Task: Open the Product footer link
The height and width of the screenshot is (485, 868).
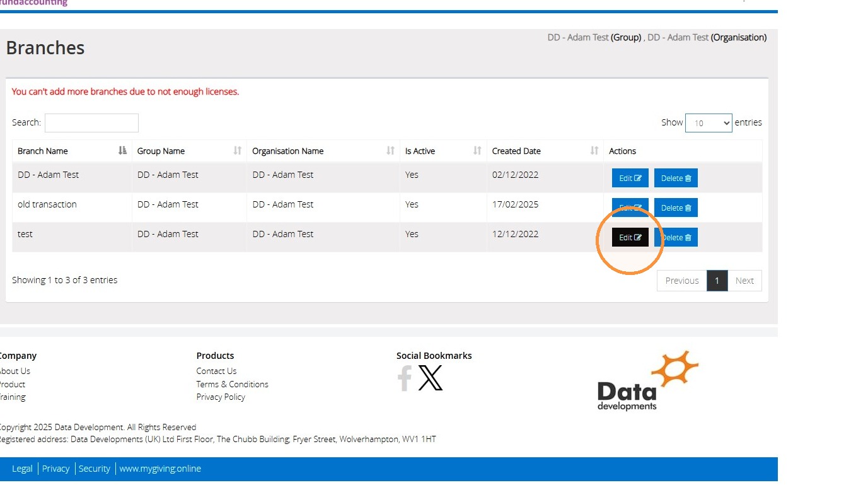Action: click(12, 384)
